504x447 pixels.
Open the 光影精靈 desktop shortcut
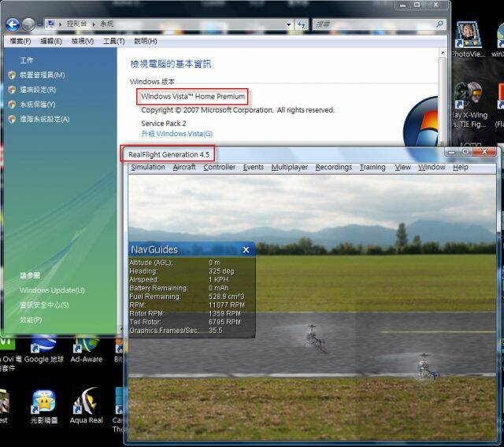pos(44,407)
